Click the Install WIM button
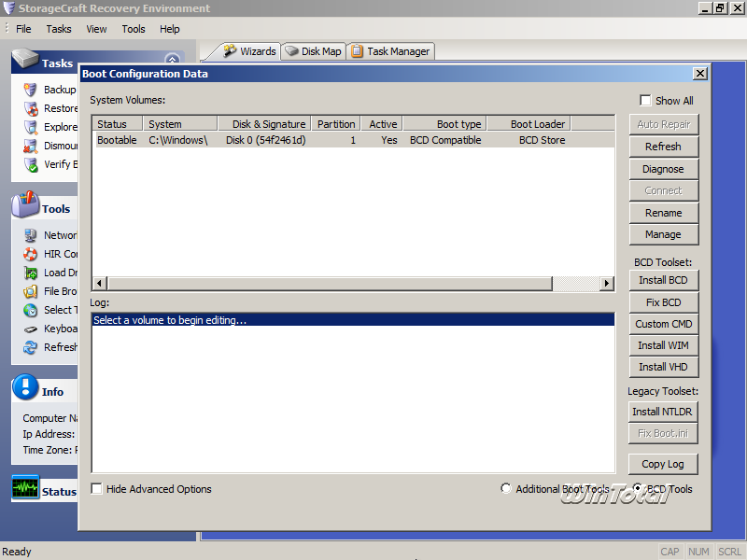The width and height of the screenshot is (747, 560). (663, 345)
